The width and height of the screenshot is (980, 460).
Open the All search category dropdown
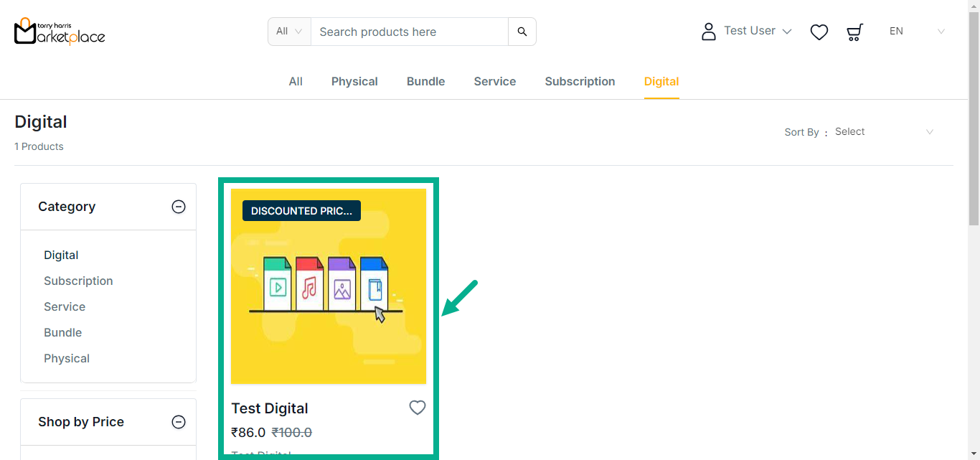click(289, 32)
